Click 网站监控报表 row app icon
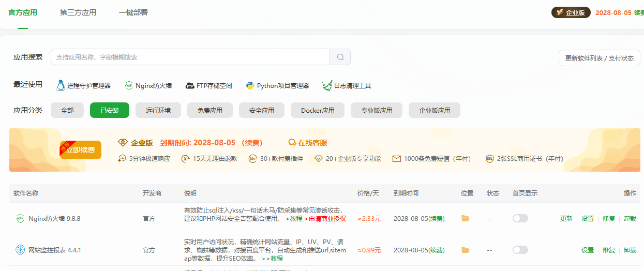 coord(20,250)
